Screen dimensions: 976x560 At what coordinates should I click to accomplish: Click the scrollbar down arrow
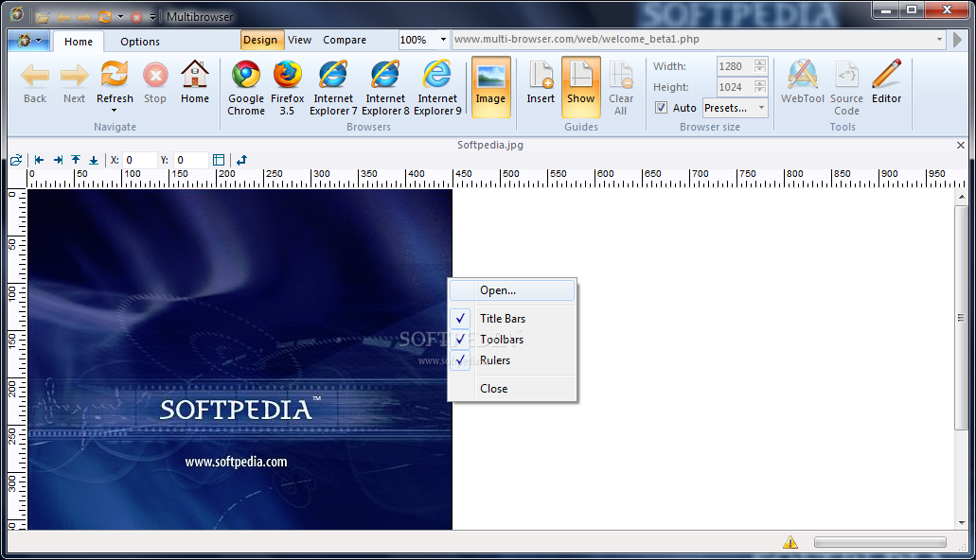pos(962,523)
